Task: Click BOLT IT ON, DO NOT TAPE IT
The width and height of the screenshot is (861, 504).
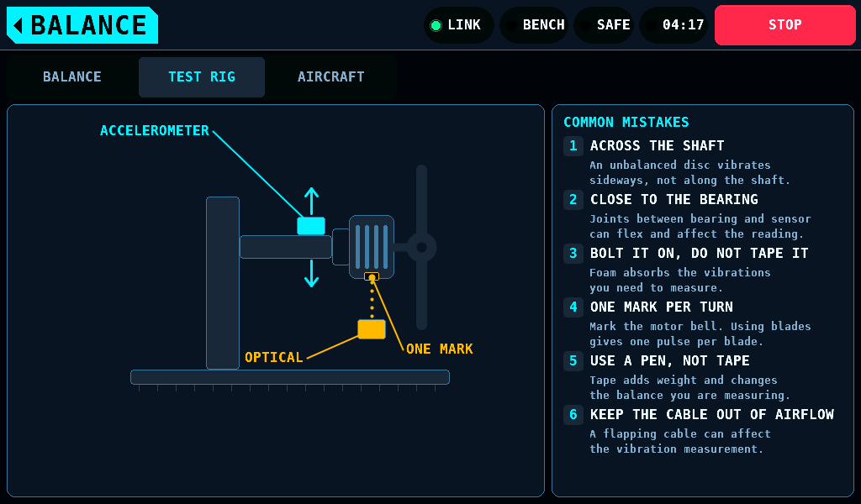Action: [x=699, y=254]
